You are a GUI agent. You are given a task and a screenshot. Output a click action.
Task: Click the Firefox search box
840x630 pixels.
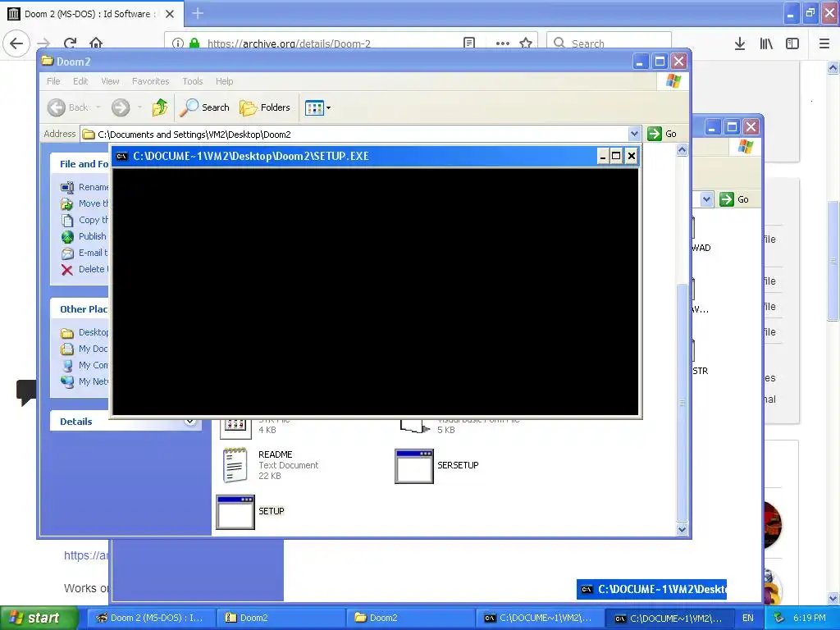pyautogui.click(x=609, y=43)
